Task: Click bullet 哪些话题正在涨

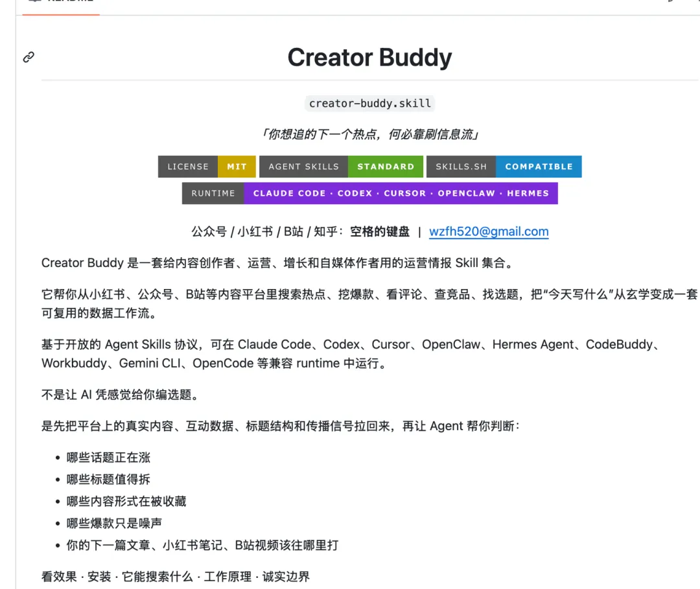Action: 108,457
